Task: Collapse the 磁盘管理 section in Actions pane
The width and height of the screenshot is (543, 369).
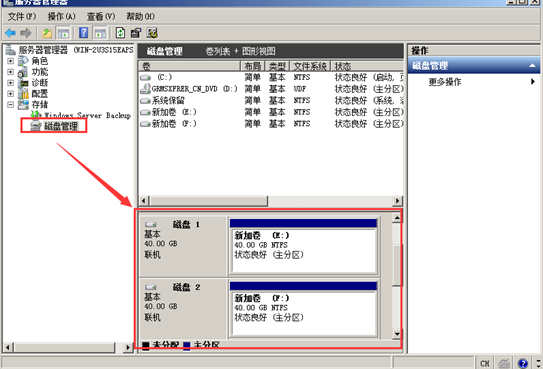Action: coord(532,65)
